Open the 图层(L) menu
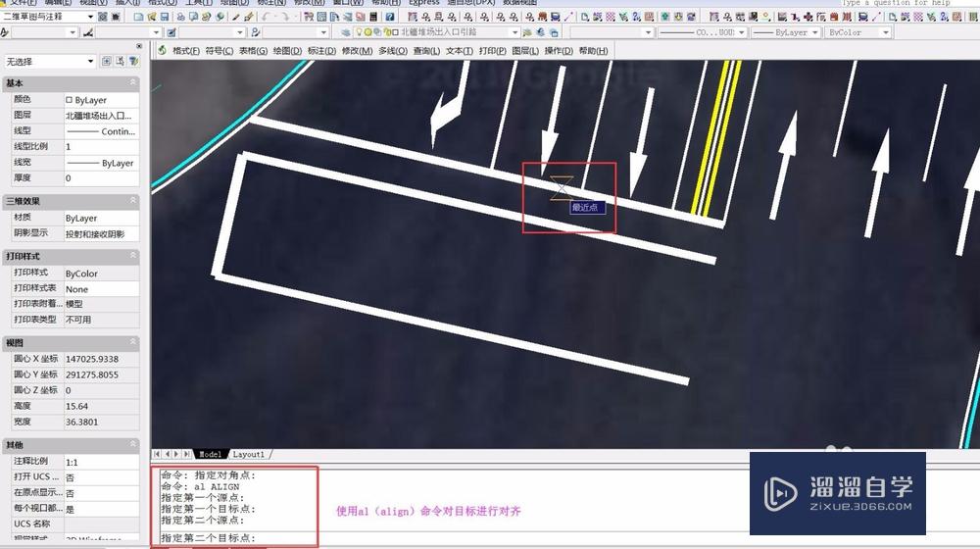 pos(525,51)
